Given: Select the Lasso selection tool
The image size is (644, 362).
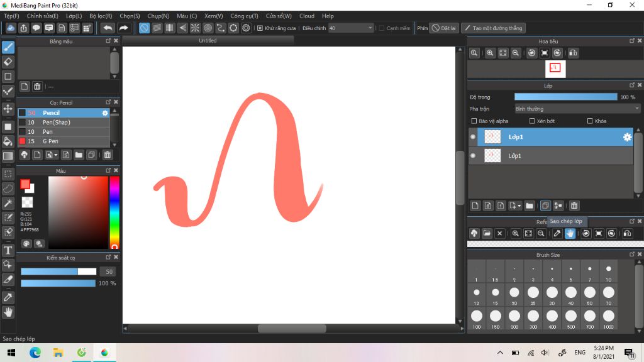Looking at the screenshot, I should coord(8,189).
